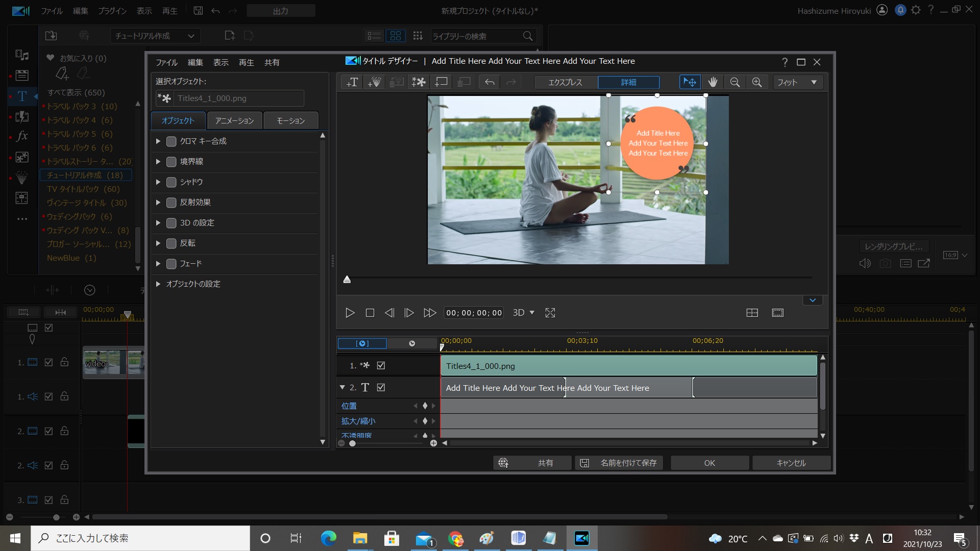This screenshot has height=551, width=980.
Task: Enable the シャドウ checkbox
Action: point(171,182)
